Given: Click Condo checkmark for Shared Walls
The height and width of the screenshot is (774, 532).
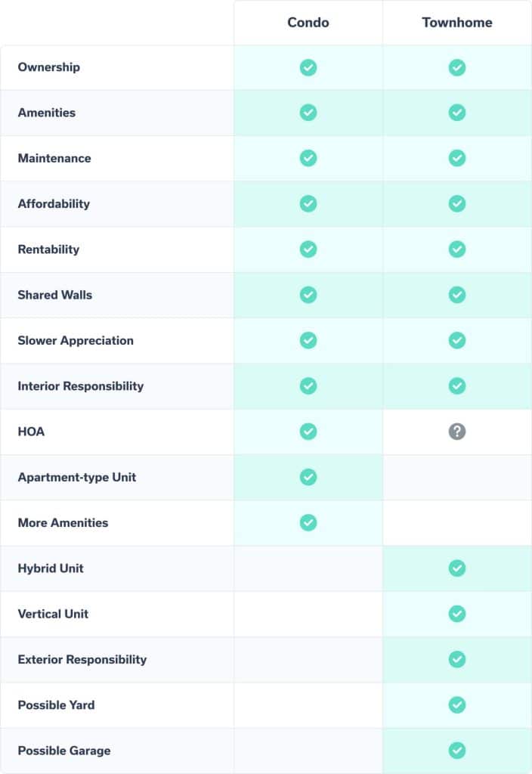Looking at the screenshot, I should [308, 295].
